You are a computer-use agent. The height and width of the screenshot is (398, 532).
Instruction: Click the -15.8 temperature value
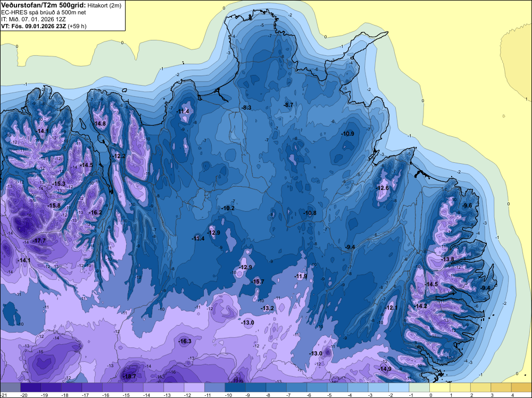click(54, 205)
